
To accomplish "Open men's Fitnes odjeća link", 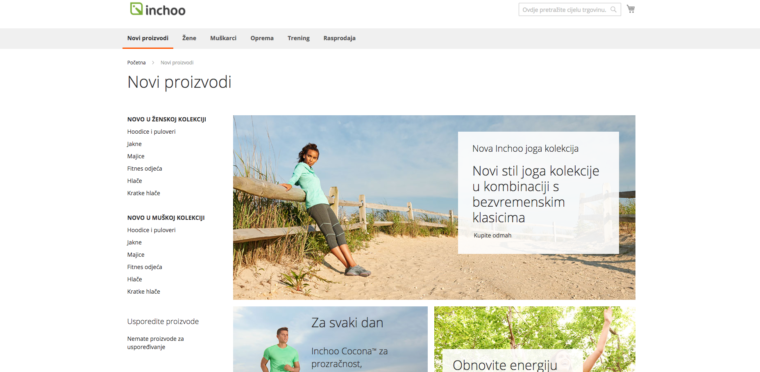I will [144, 267].
